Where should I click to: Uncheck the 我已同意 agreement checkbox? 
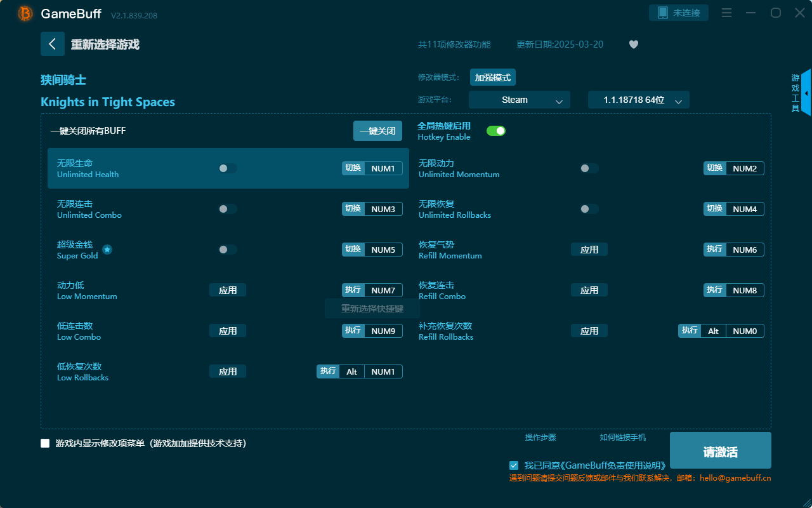tap(514, 465)
